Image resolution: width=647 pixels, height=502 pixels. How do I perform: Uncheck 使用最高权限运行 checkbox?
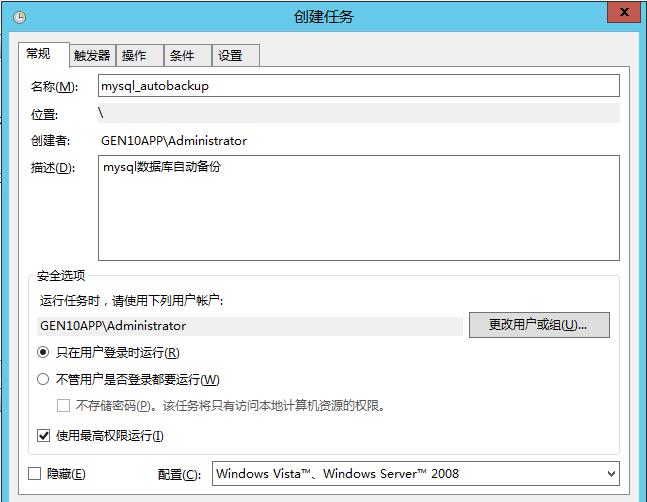43,436
